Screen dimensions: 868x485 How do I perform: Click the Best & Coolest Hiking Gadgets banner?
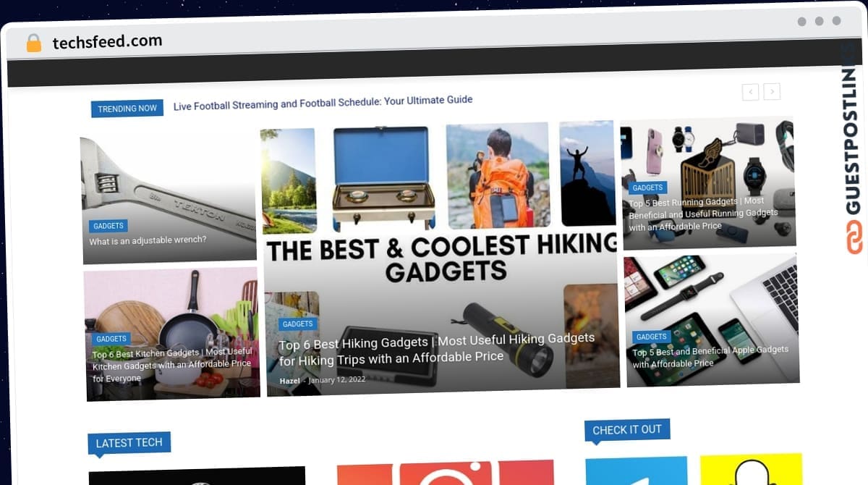pos(441,258)
